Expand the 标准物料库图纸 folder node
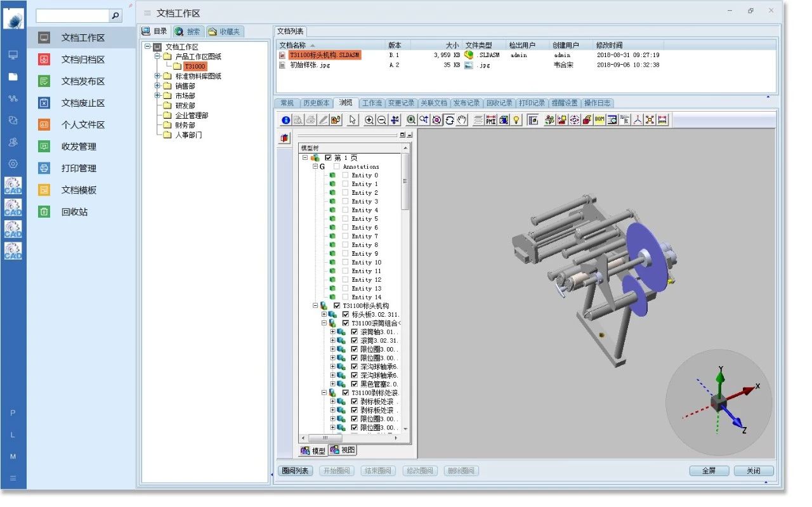The height and width of the screenshot is (507, 812). tap(158, 76)
